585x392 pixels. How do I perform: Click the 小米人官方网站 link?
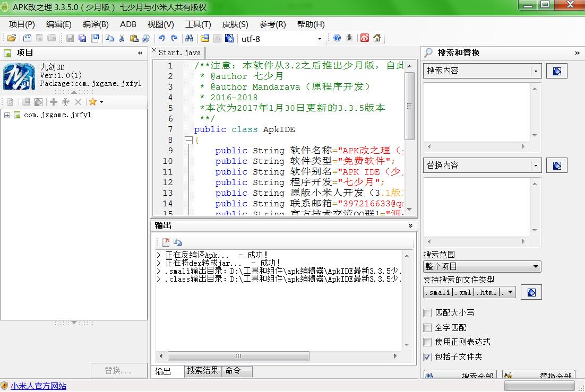pos(39,386)
